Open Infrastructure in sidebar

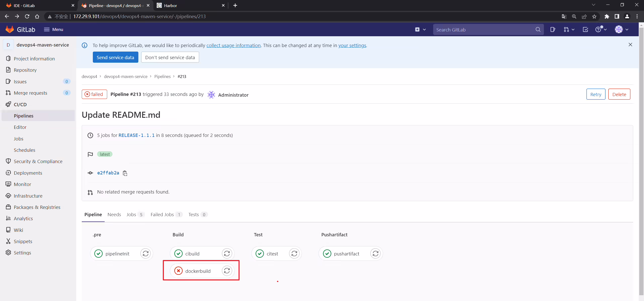coord(38,196)
